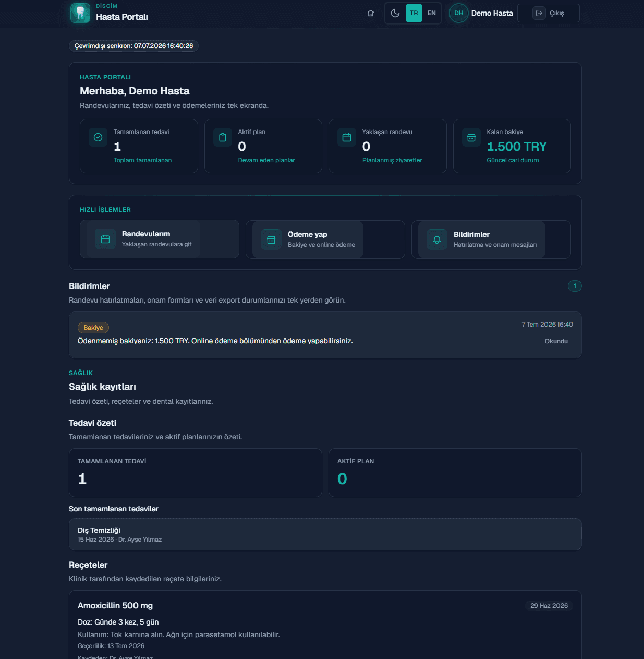Click Güncel cari durum text

513,160
